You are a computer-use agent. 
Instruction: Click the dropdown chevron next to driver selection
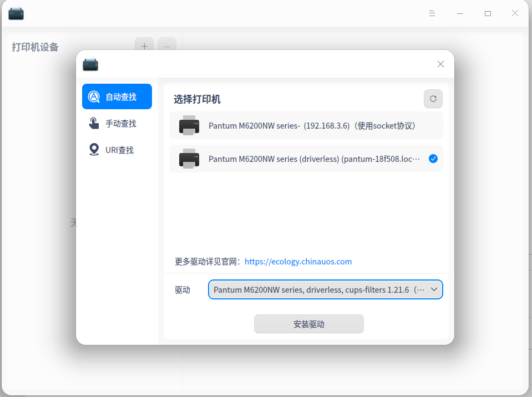click(x=434, y=289)
